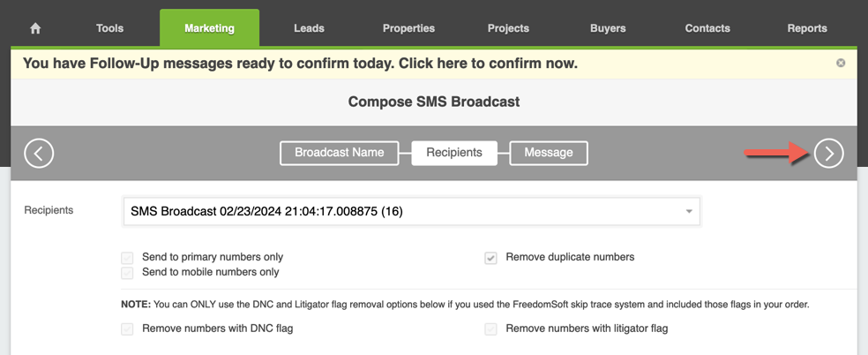868x355 pixels.
Task: Click the previous step arrow circle
Action: coord(39,154)
